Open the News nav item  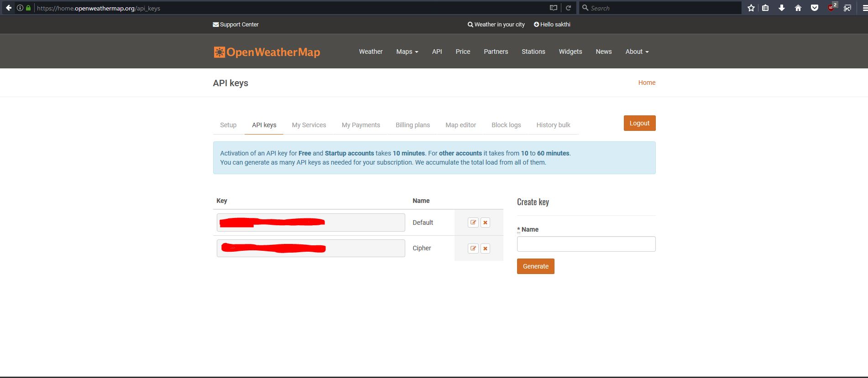coord(604,52)
